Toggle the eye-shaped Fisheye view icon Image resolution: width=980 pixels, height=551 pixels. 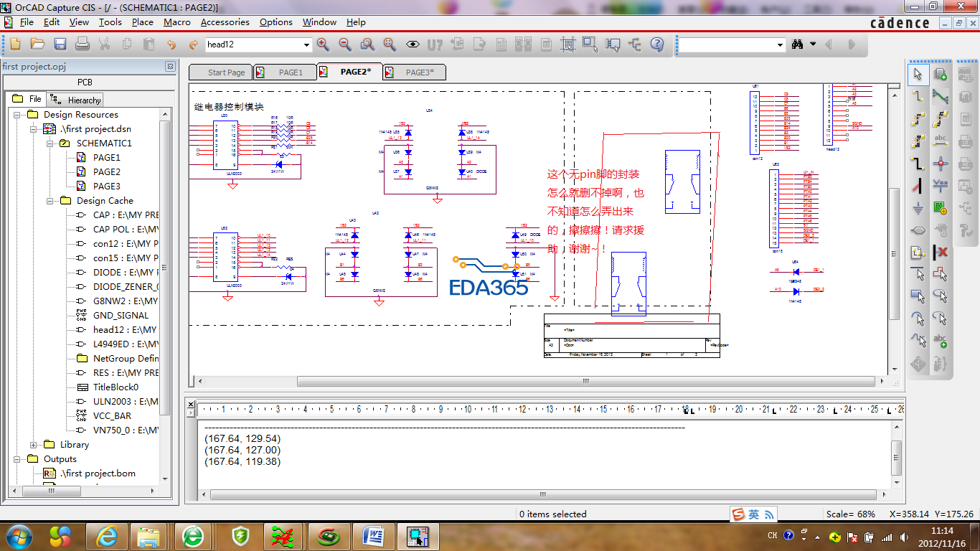click(x=413, y=44)
